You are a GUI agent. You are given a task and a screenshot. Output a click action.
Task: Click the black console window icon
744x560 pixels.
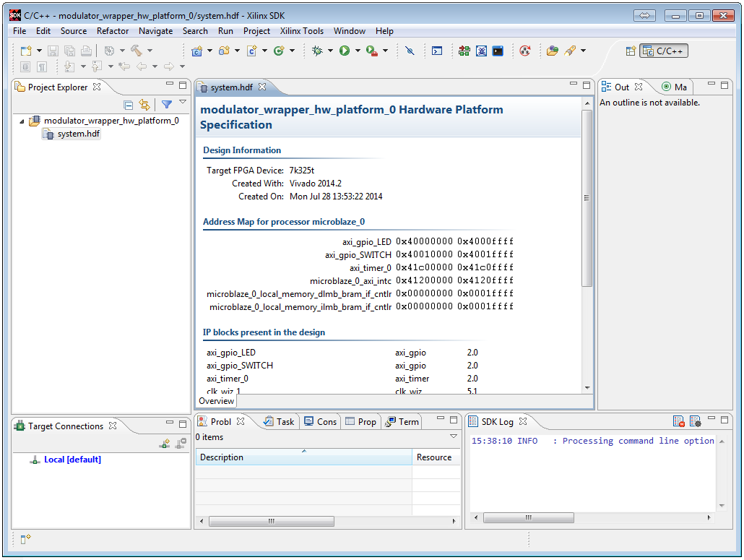tap(498, 51)
